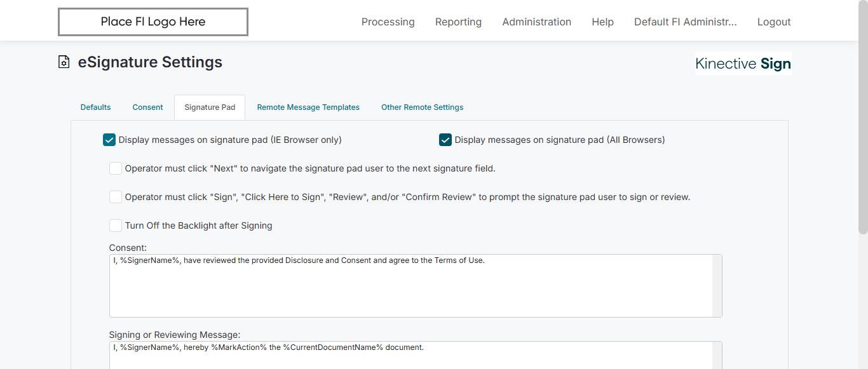Check Turn Off the Backlight after Signing

(x=116, y=225)
